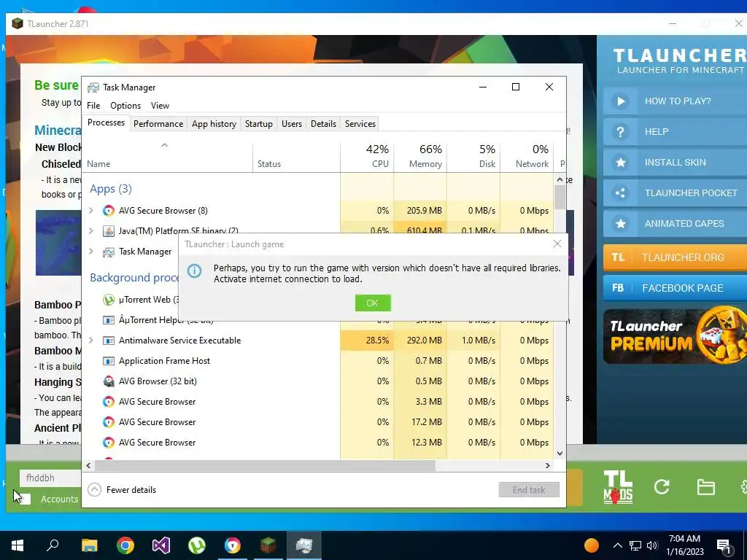This screenshot has height=560, width=747.
Task: Open INSTALL SKIN in TLauncher sidebar
Action: (x=675, y=163)
